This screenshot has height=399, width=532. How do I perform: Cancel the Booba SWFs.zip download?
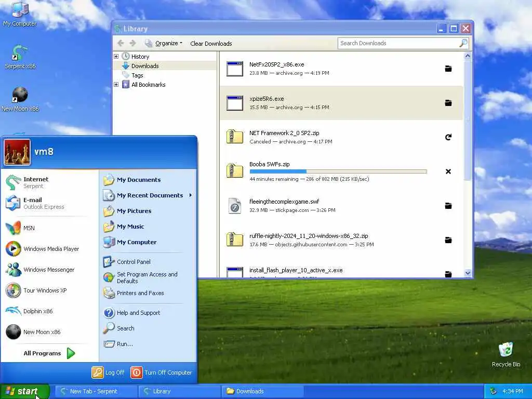click(448, 171)
